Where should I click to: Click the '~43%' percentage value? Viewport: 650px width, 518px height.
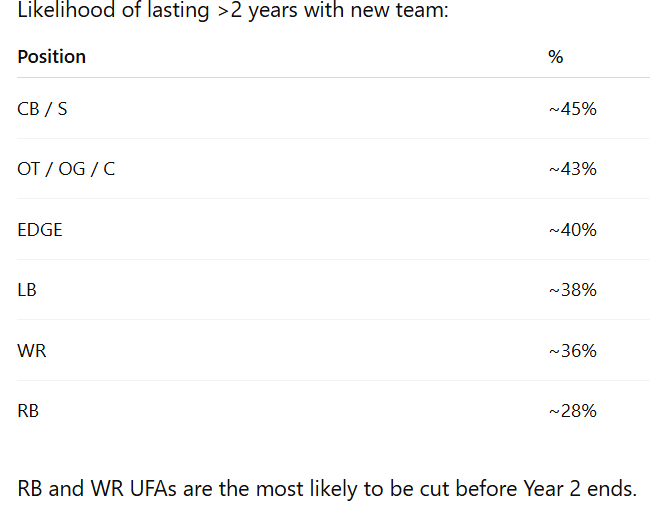pyautogui.click(x=572, y=169)
